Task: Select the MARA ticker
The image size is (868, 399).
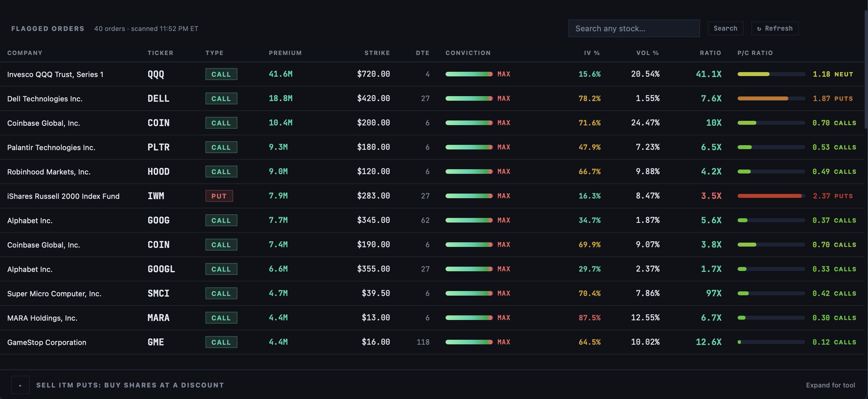Action: (158, 318)
